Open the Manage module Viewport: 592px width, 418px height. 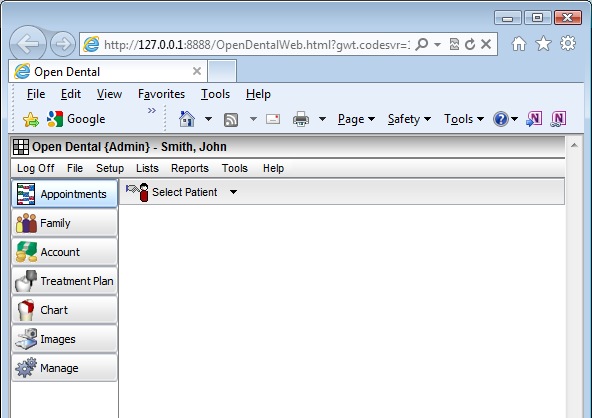point(65,368)
